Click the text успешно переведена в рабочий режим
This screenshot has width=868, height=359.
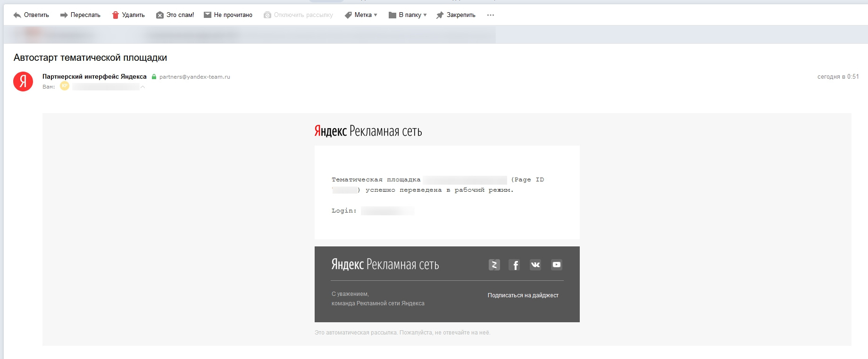point(440,190)
